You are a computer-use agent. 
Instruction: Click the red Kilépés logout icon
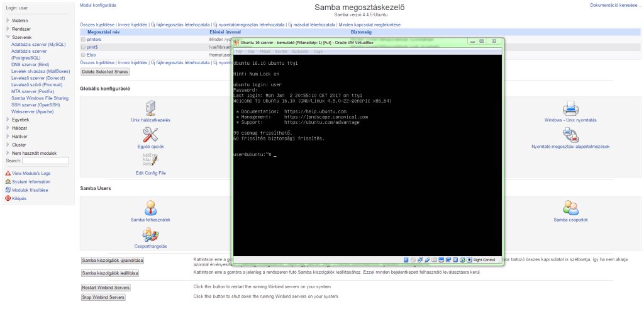pos(8,198)
